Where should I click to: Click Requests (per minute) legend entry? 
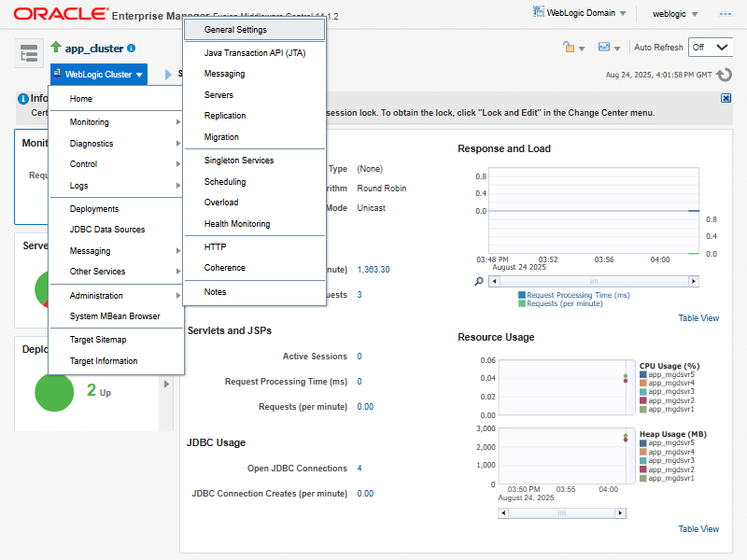[561, 303]
